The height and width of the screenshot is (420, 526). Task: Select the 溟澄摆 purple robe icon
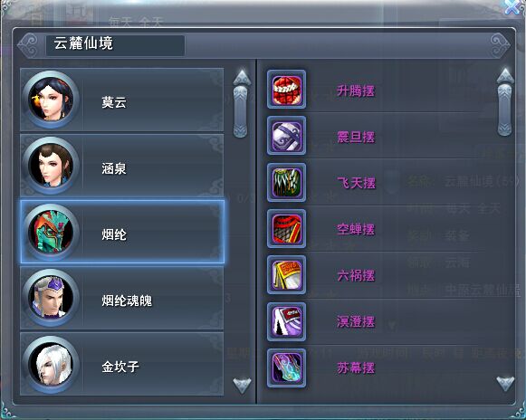286,321
